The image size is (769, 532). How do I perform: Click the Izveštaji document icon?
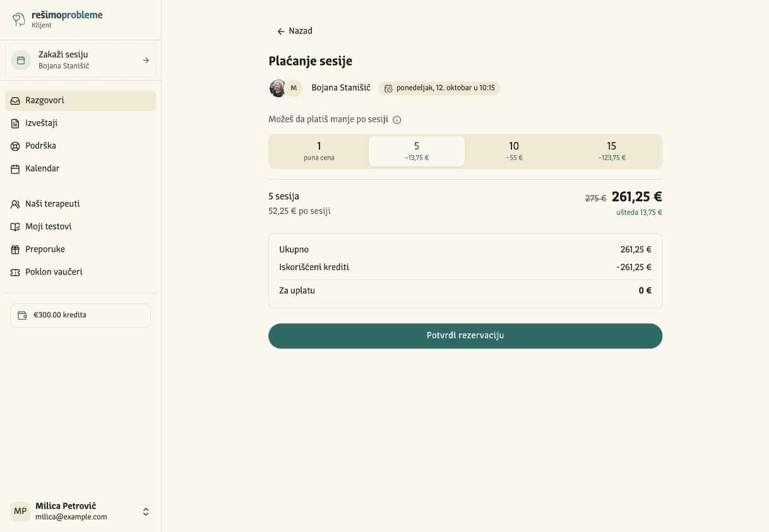coord(15,123)
